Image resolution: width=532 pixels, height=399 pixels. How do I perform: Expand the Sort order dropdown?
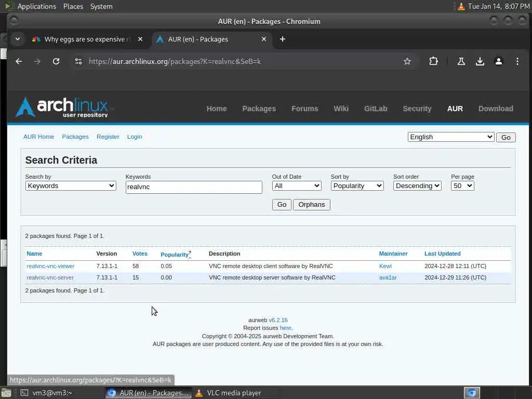(x=417, y=185)
